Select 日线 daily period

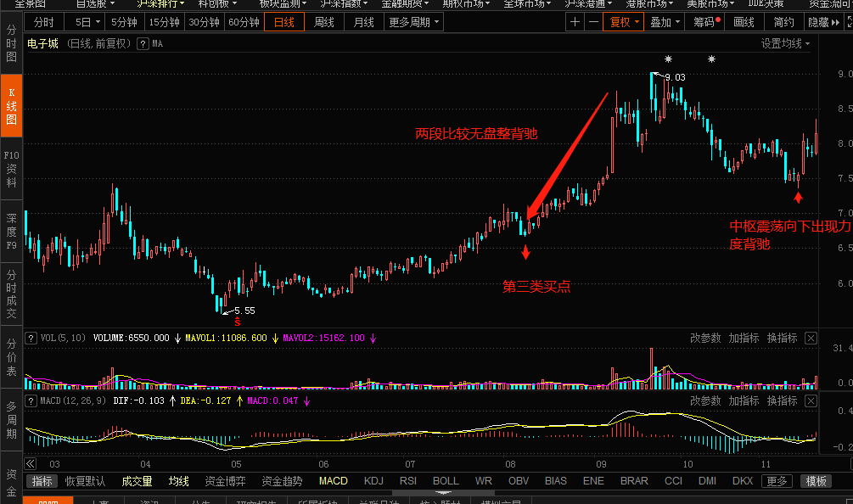(x=284, y=22)
